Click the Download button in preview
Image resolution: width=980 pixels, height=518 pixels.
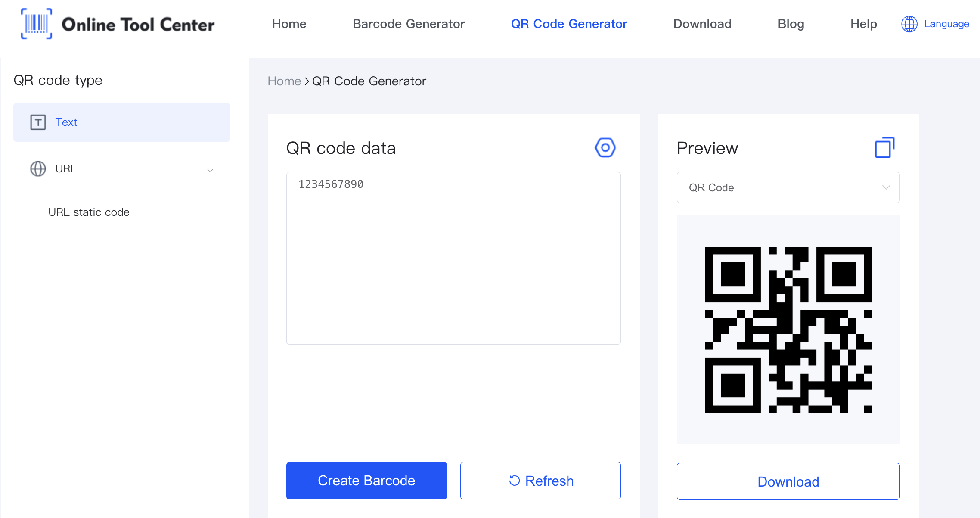click(x=788, y=481)
